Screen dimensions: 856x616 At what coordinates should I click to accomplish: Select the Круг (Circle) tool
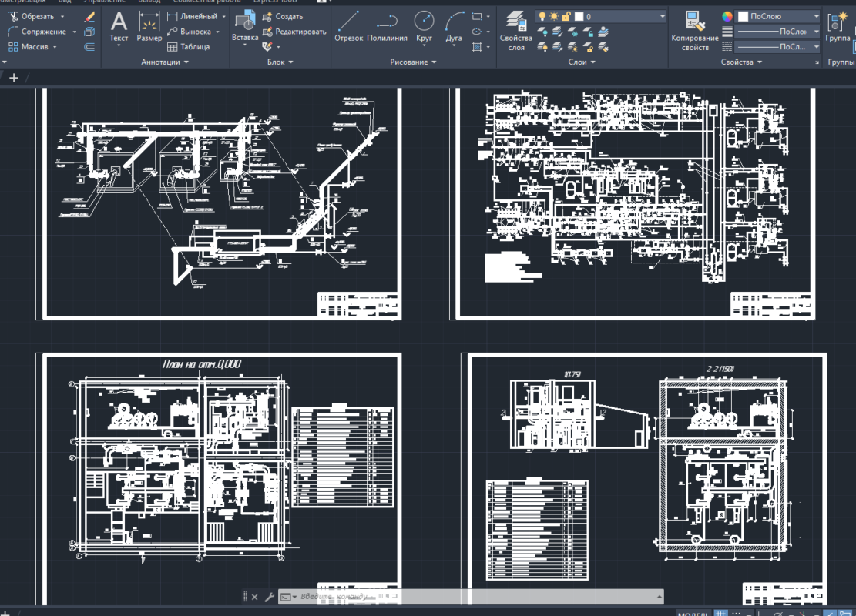(425, 27)
